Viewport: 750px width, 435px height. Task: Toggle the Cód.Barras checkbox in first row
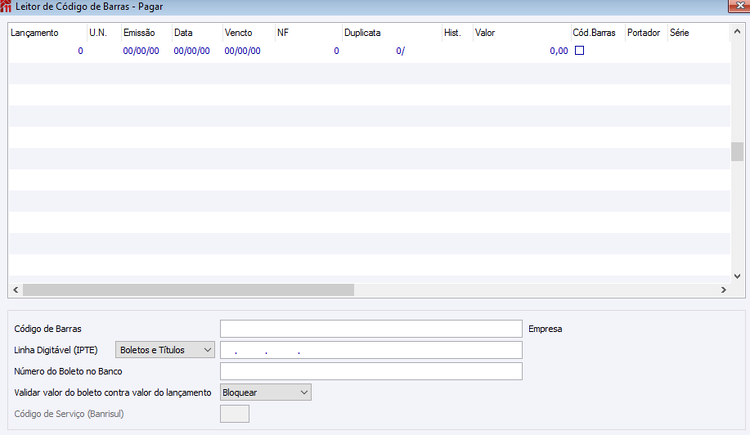tap(579, 50)
